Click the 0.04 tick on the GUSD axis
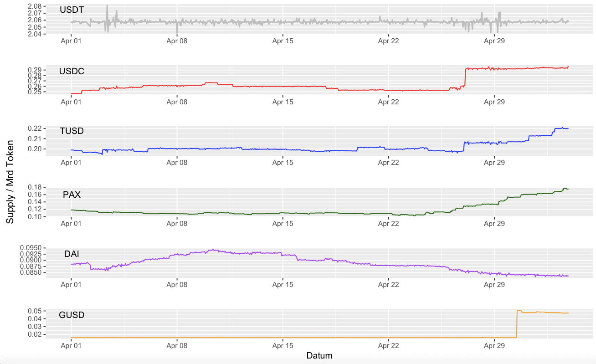 (x=35, y=318)
